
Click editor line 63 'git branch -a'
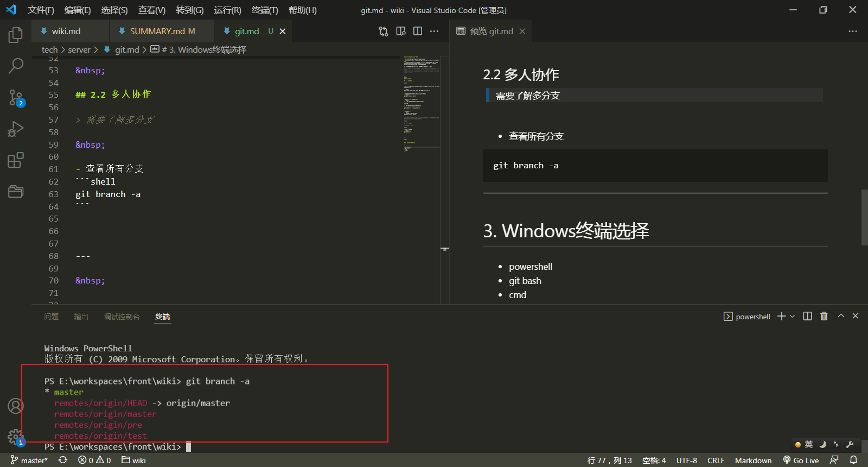(x=108, y=194)
